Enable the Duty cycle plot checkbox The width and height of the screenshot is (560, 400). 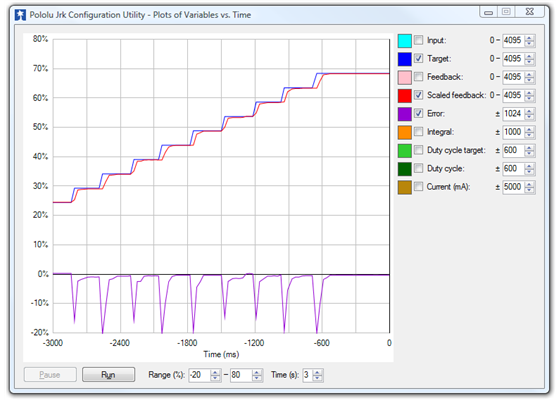coord(418,168)
